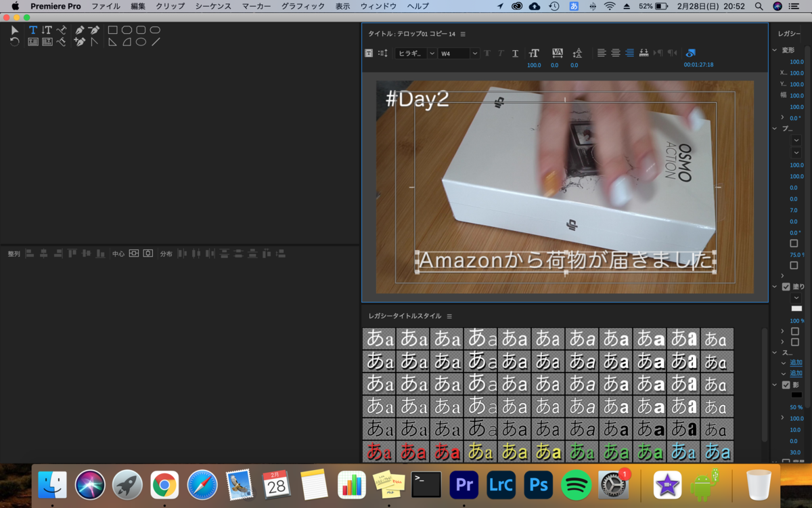The width and height of the screenshot is (812, 508).
Task: Open Spotlight search in menu bar
Action: (759, 6)
